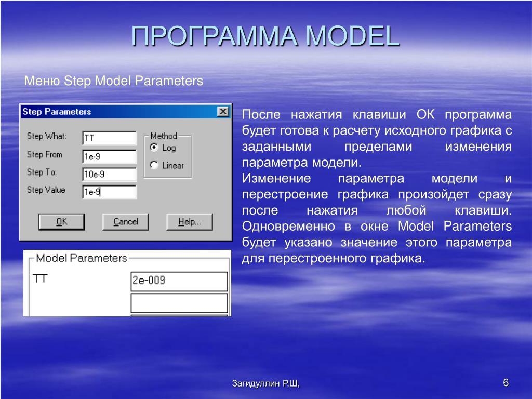Click the 'Step What:' label

47,136
